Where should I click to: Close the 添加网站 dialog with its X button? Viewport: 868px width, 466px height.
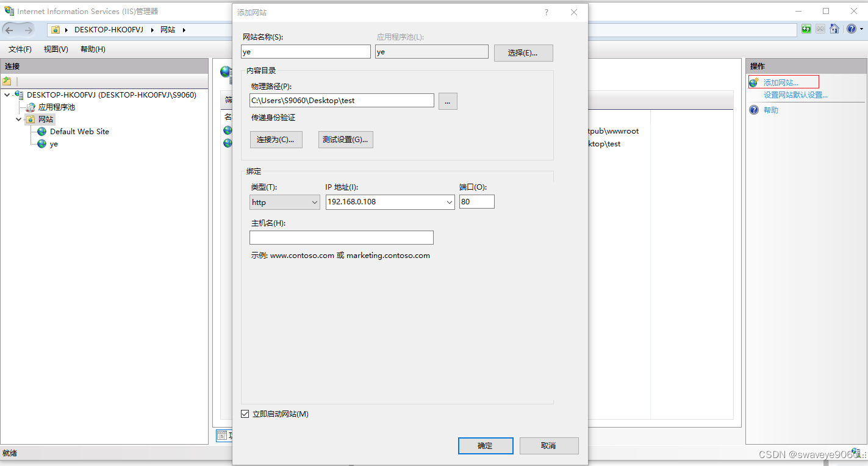click(x=574, y=12)
